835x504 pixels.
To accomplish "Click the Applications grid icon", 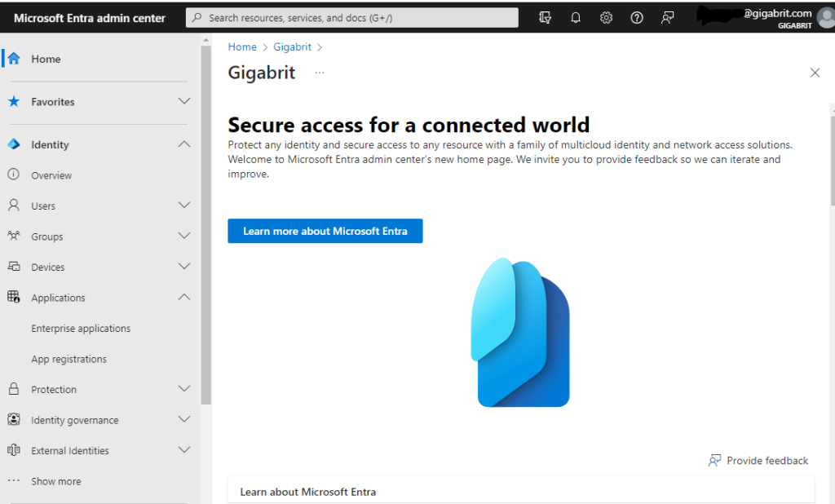I will (14, 297).
